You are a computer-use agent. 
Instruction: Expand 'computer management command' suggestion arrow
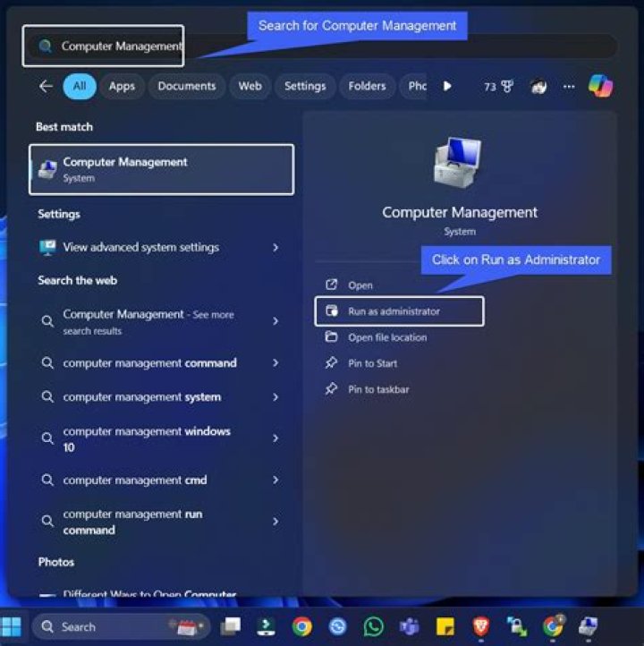click(275, 363)
